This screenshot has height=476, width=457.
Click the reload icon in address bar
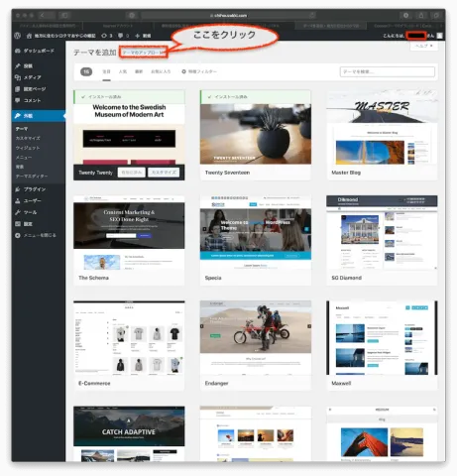(311, 15)
